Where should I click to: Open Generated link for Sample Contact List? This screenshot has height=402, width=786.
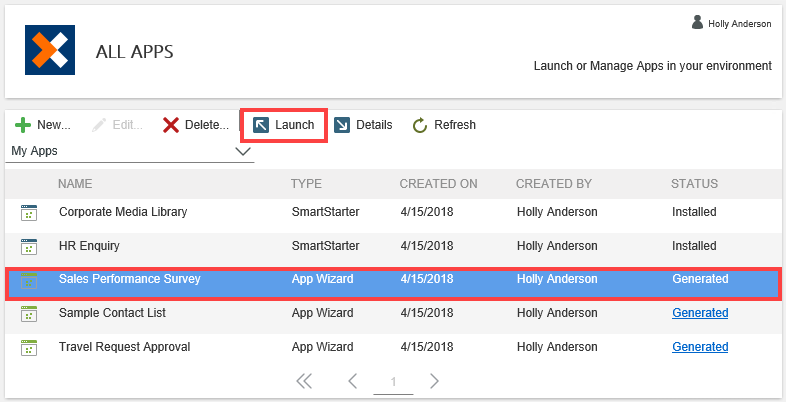point(700,313)
